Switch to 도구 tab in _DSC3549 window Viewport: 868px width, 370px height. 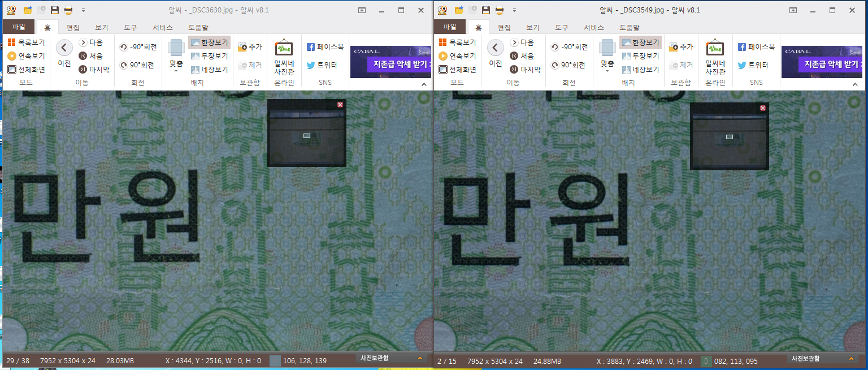(x=562, y=27)
